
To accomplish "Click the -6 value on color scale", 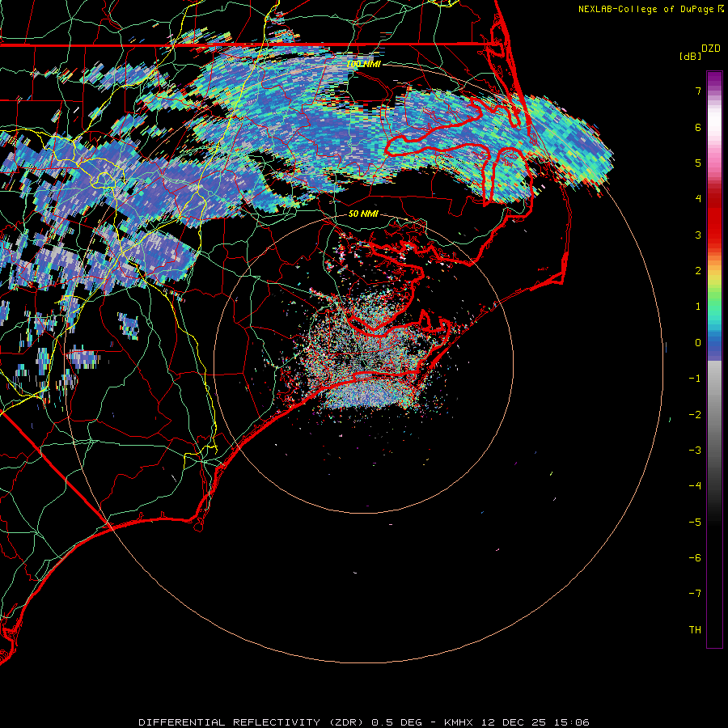I will 695,558.
